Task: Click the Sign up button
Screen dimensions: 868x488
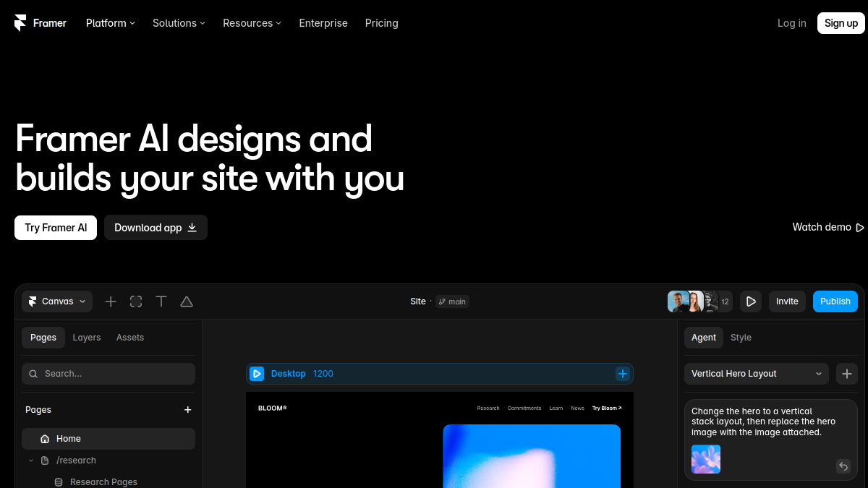Action: pyautogui.click(x=841, y=23)
